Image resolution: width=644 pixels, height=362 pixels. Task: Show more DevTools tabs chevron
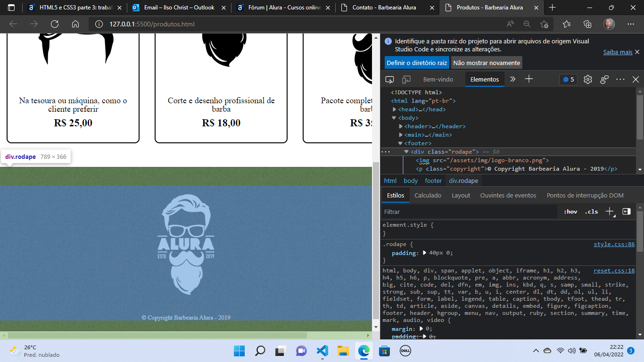[x=513, y=79]
